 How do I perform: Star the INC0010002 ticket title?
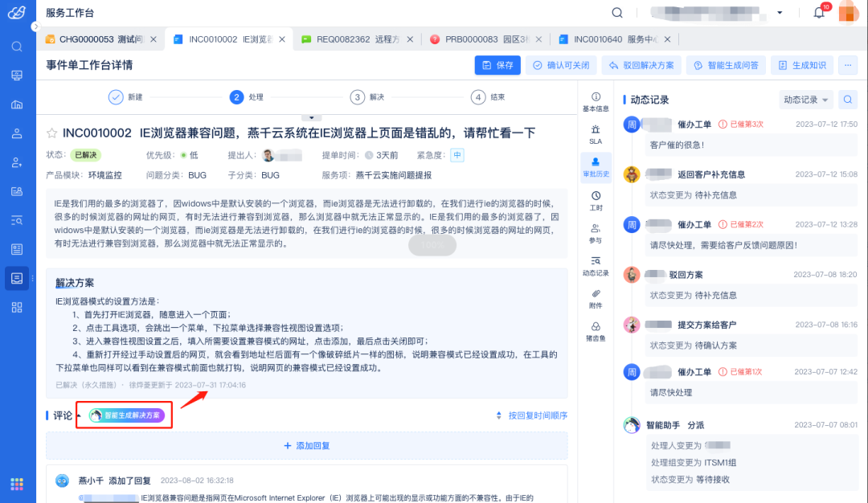(x=52, y=133)
